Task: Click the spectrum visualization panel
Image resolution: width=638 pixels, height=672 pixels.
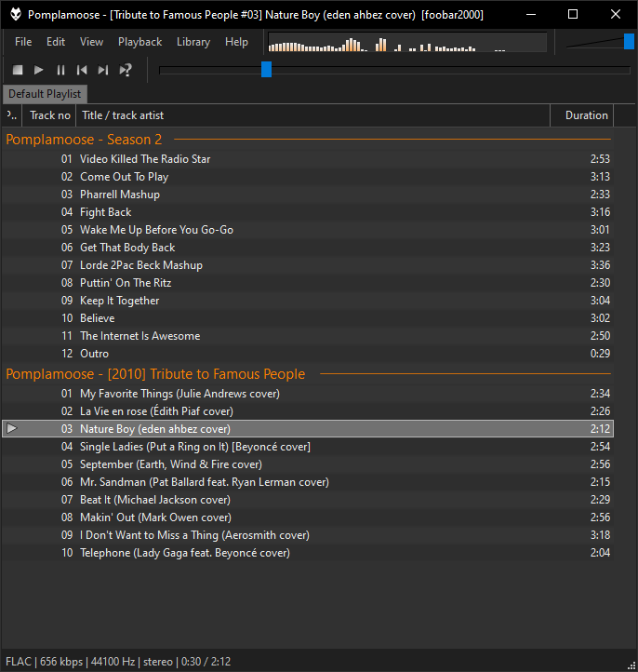Action: point(407,42)
